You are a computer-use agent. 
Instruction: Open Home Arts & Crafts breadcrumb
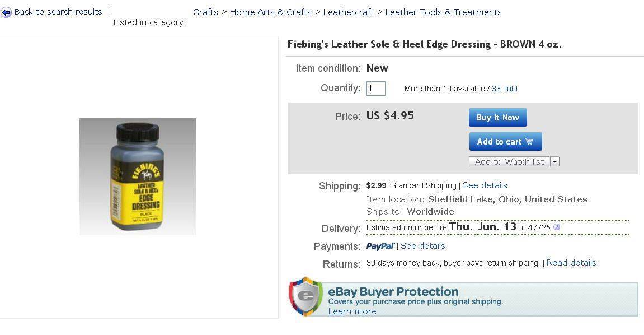[270, 12]
